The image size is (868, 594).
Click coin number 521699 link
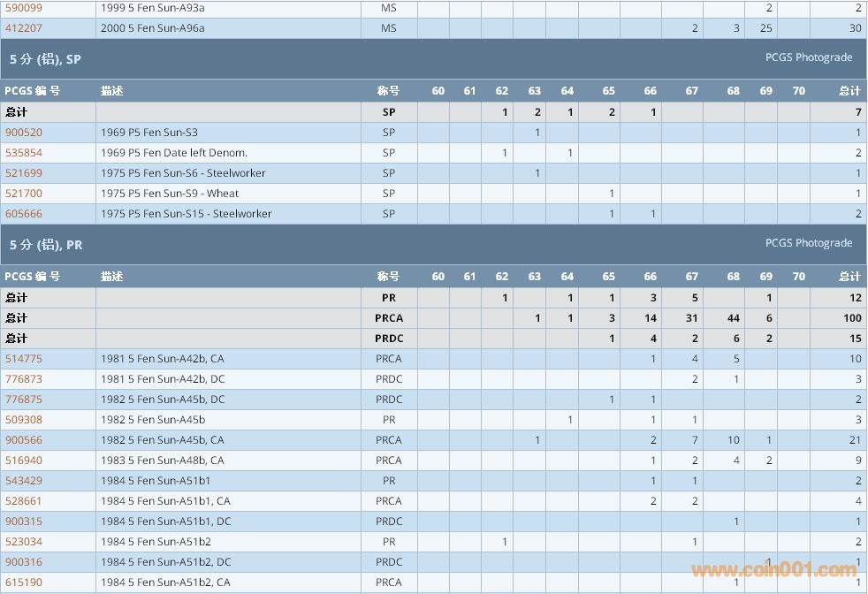tap(24, 173)
